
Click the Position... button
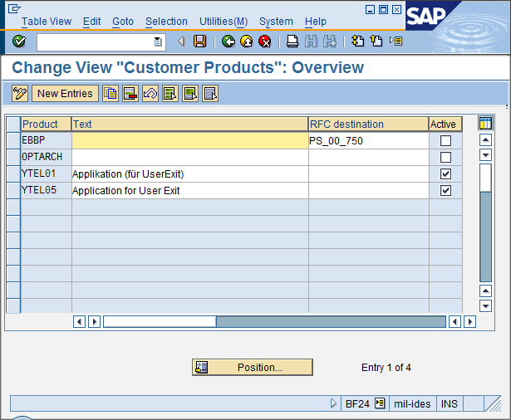click(253, 367)
